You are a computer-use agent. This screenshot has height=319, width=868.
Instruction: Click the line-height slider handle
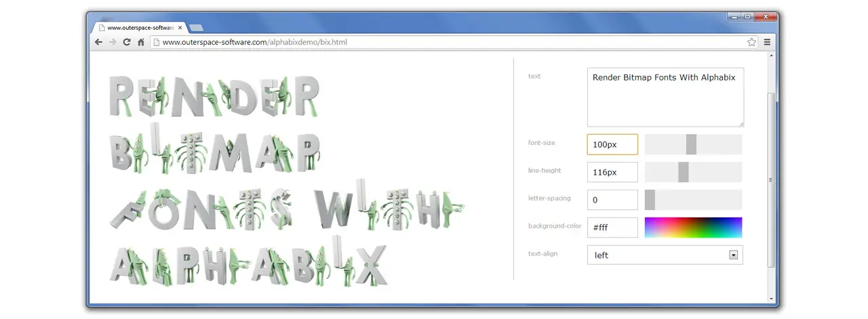pyautogui.click(x=683, y=172)
